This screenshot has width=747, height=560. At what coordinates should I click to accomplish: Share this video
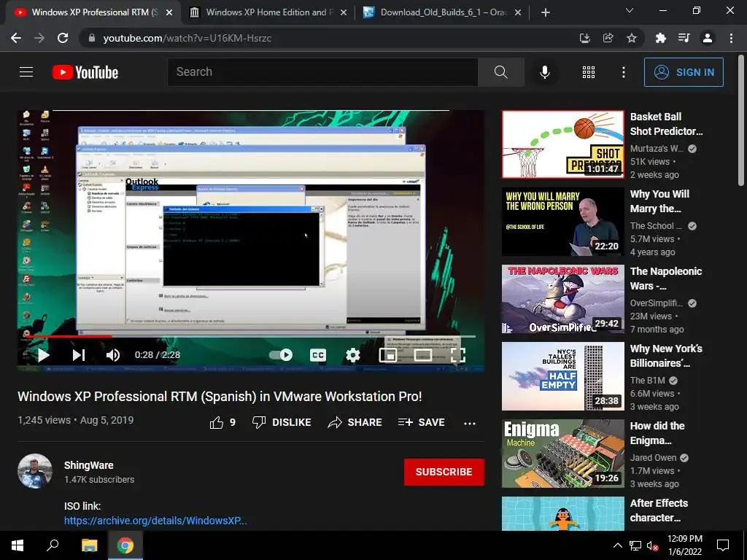[355, 422]
